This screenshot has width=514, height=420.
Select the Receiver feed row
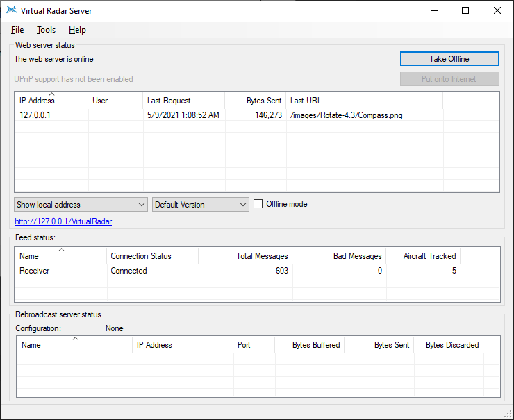[257, 271]
